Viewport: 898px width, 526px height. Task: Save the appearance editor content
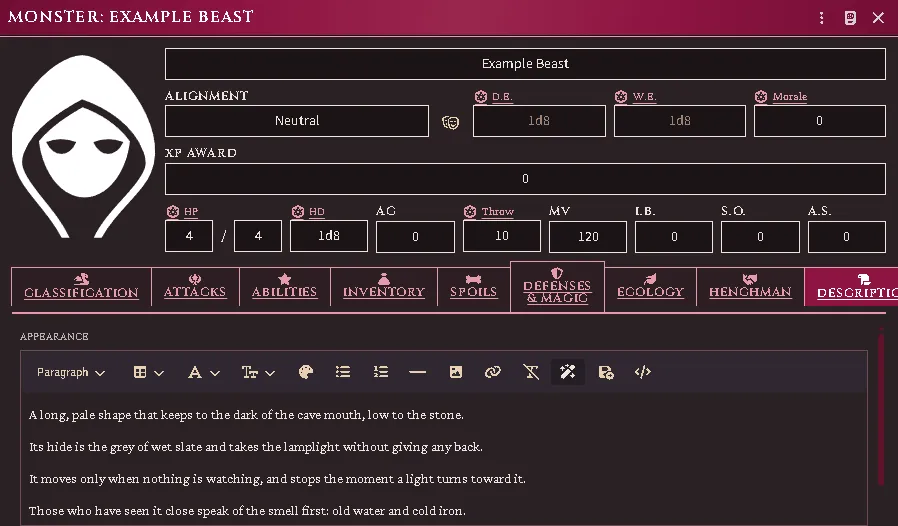[x=606, y=372]
